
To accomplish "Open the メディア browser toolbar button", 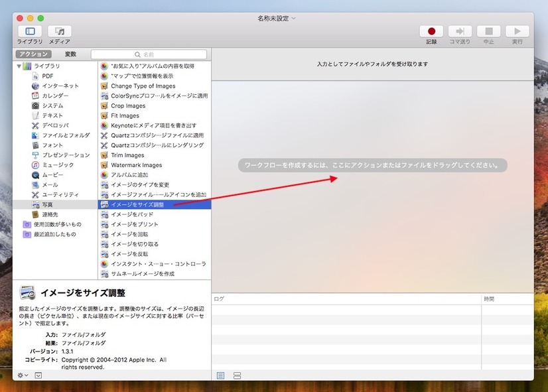I will tap(60, 31).
